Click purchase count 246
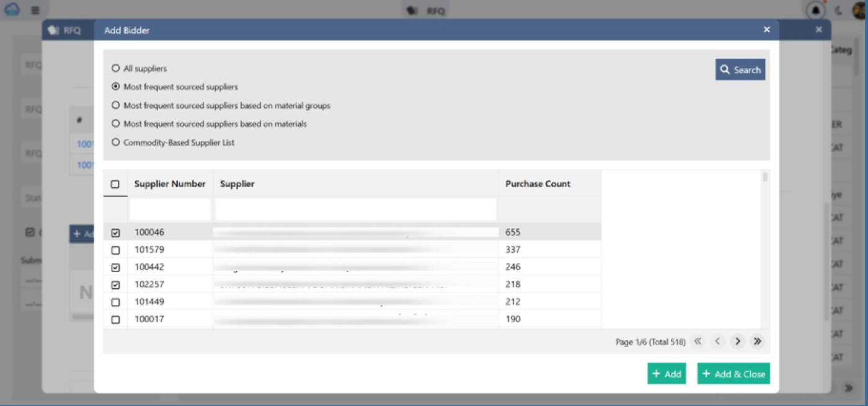Viewport: 868px width, 406px height. point(513,267)
